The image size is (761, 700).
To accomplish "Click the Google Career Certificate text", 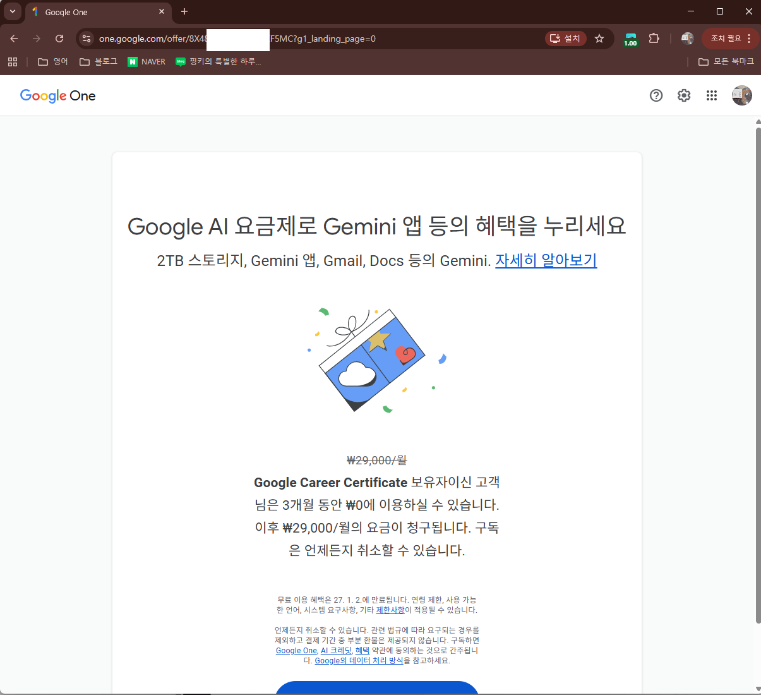I will point(330,483).
